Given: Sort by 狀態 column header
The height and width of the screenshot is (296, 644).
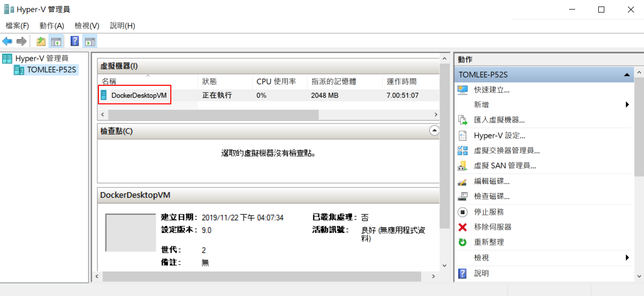Looking at the screenshot, I should (225, 81).
